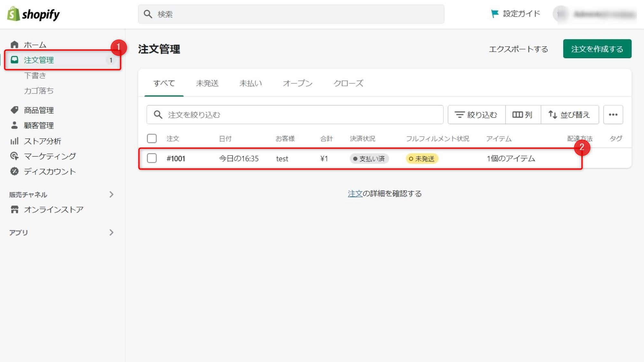The width and height of the screenshot is (644, 362).
Task: Open 顧客管理 via the person icon
Action: pyautogui.click(x=14, y=125)
